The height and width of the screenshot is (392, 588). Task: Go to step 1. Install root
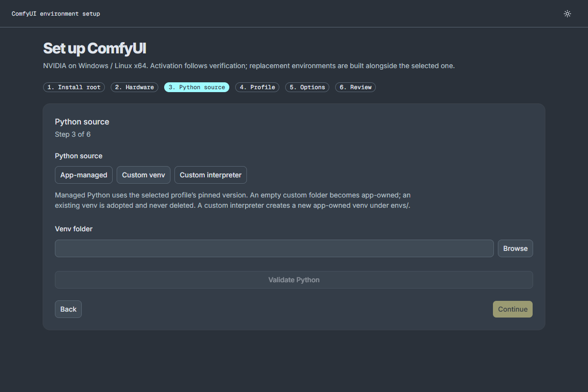(74, 87)
